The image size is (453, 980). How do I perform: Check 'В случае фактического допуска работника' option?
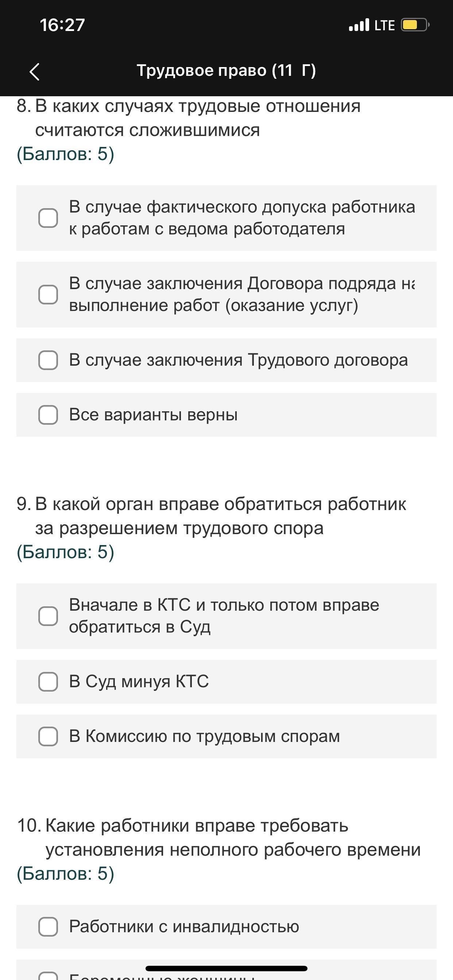tap(49, 218)
